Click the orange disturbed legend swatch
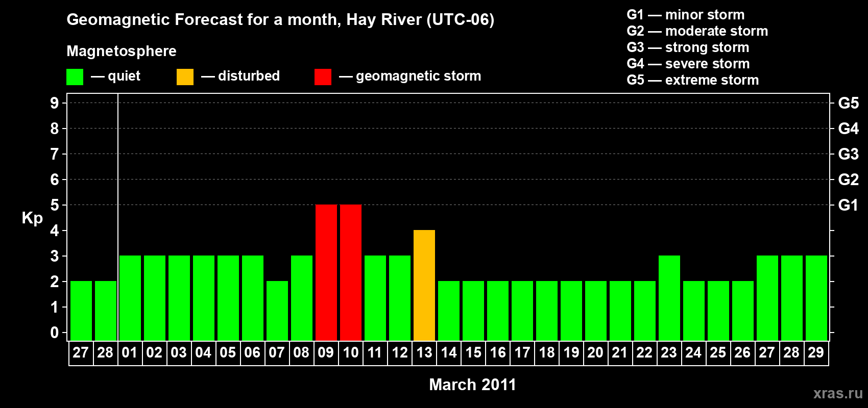868x408 pixels. pos(185,77)
